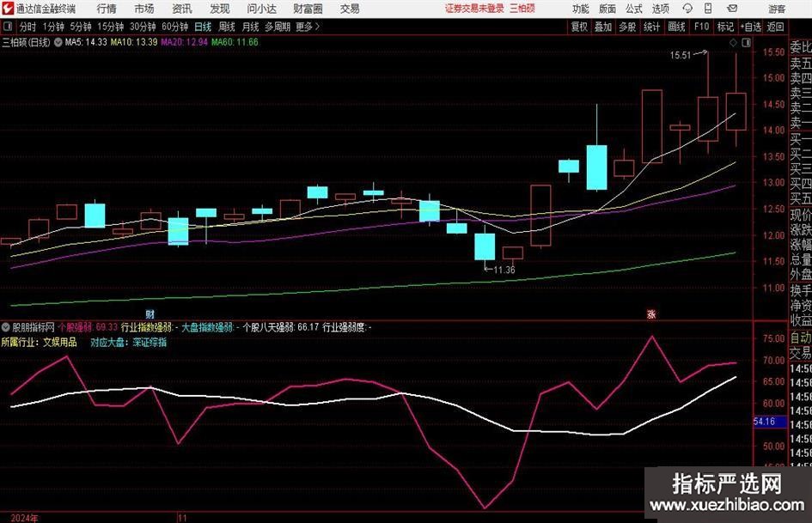Image resolution: width=812 pixels, height=523 pixels.
Task: Open the 选项 menu
Action: point(660,9)
